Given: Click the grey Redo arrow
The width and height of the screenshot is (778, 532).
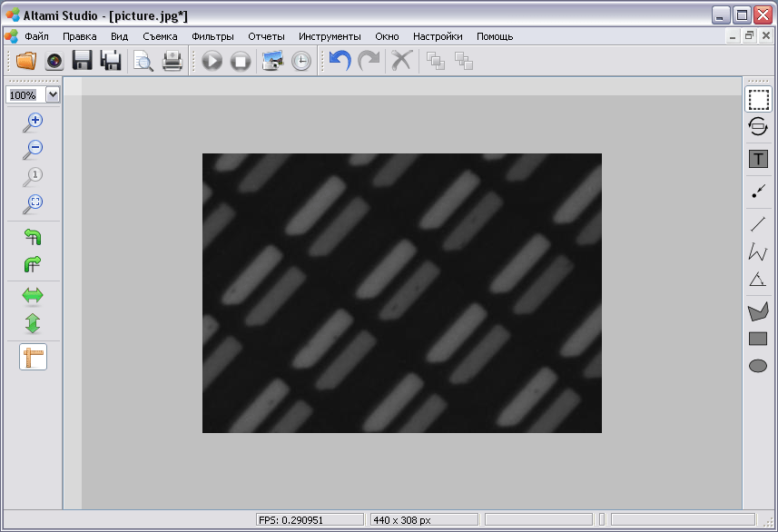Looking at the screenshot, I should (x=369, y=61).
